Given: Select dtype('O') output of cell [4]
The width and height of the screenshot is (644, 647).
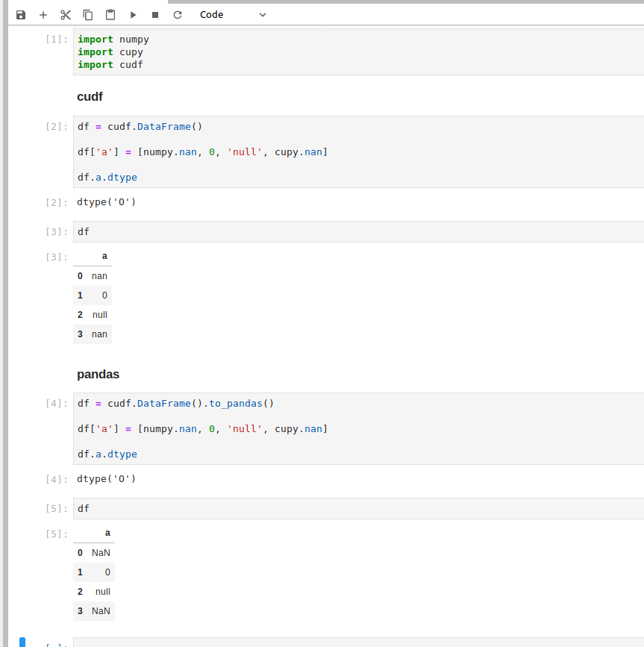Looking at the screenshot, I should 106,479.
